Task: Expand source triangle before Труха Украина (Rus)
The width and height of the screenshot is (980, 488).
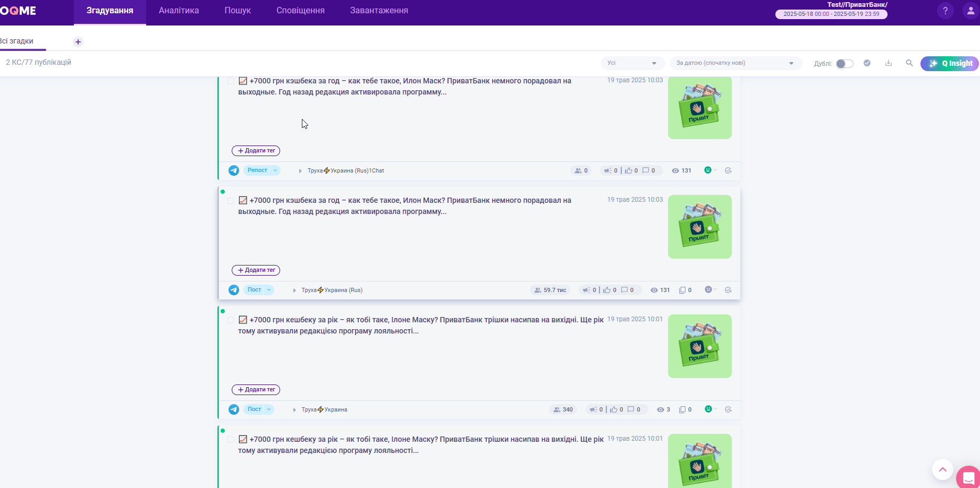Action: point(294,290)
